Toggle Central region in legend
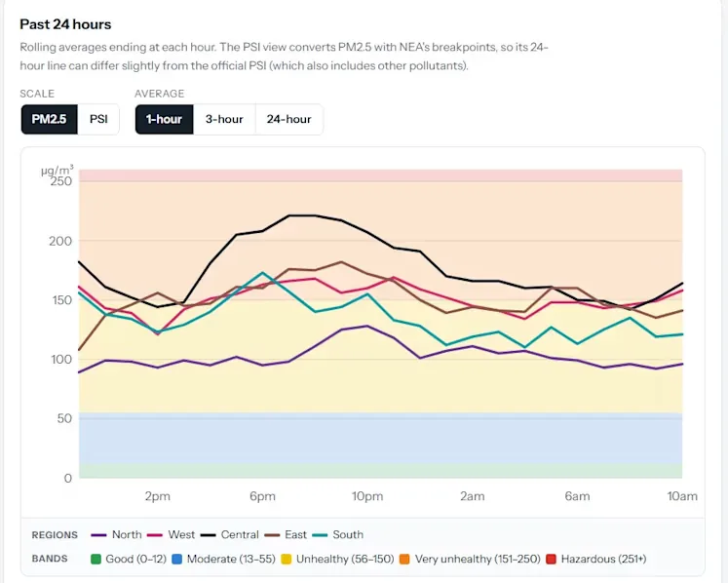The height and width of the screenshot is (583, 728). pyautogui.click(x=229, y=534)
